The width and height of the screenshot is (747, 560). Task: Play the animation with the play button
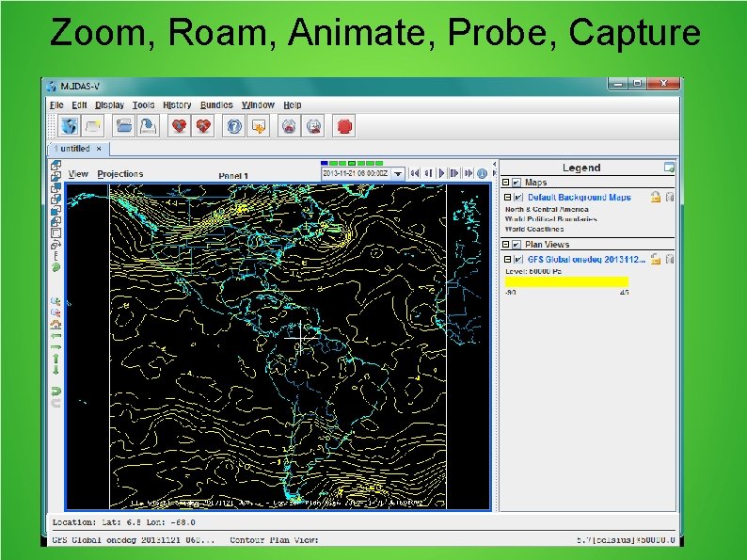(x=441, y=173)
